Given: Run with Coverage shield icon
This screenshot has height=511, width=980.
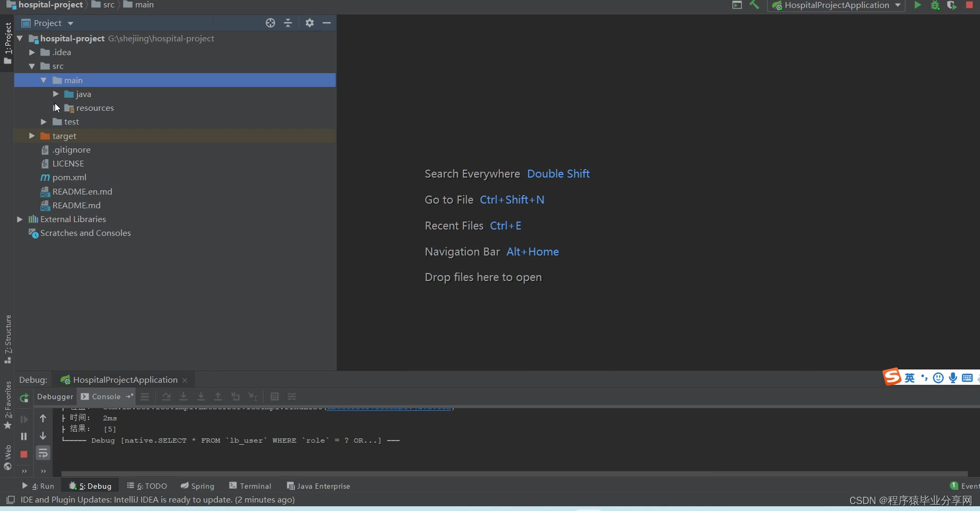Looking at the screenshot, I should tap(952, 5).
